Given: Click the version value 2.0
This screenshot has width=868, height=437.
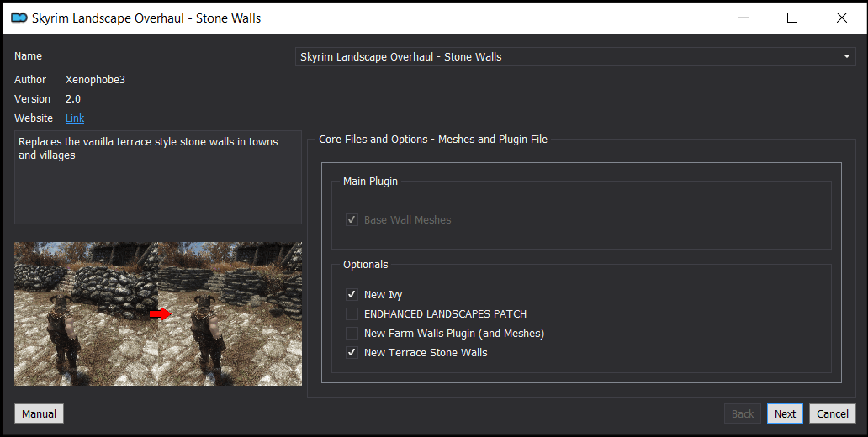Looking at the screenshot, I should pyautogui.click(x=73, y=99).
